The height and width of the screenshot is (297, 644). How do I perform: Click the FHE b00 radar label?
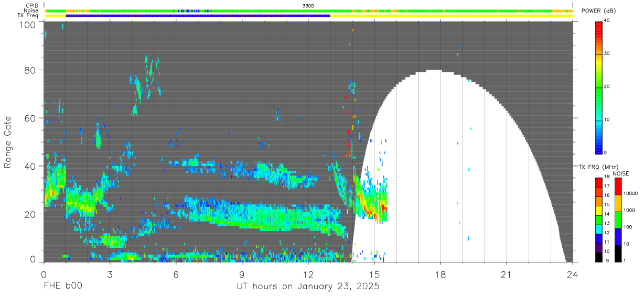coord(63,287)
